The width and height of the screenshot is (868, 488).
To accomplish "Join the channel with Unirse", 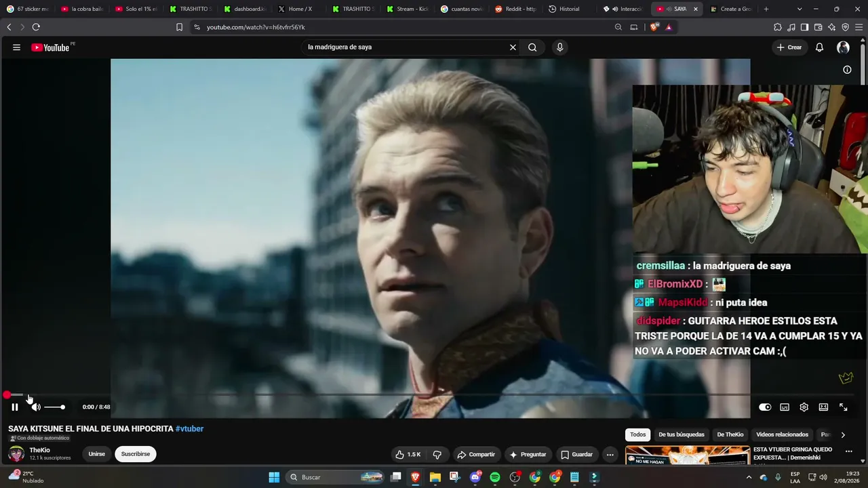I will (97, 454).
